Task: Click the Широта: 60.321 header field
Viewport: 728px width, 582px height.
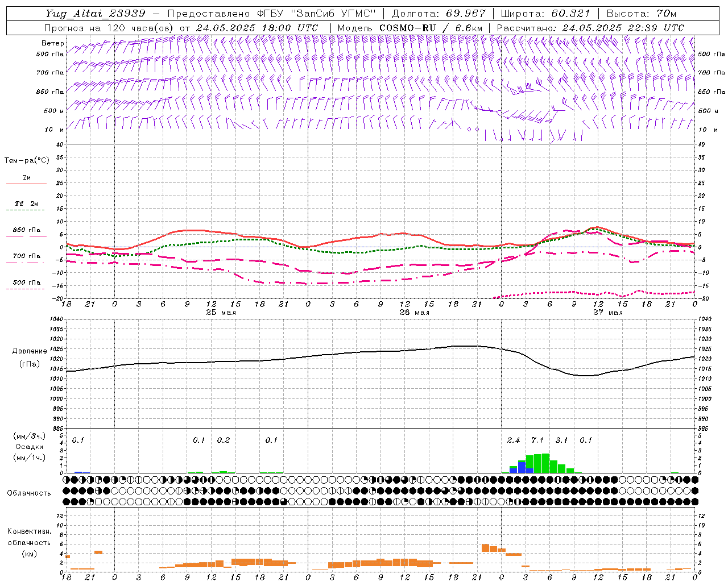Action: click(x=545, y=14)
